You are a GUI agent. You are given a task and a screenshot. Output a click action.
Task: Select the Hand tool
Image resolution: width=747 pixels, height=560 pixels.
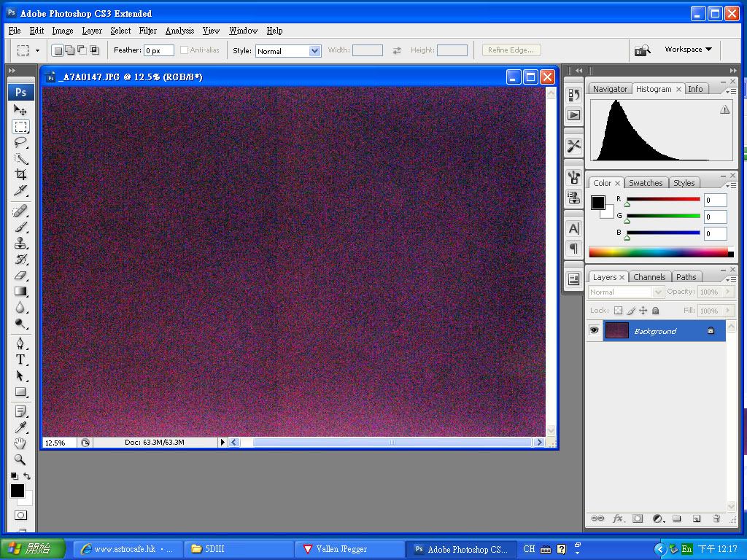[20, 443]
